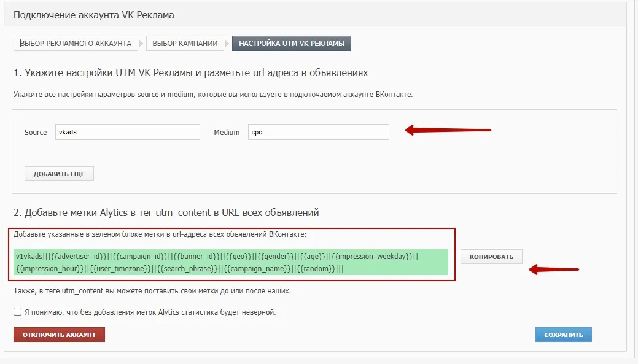Open the Выбор рекламного аккаунта step
The width and height of the screenshot is (638, 364).
tap(76, 44)
